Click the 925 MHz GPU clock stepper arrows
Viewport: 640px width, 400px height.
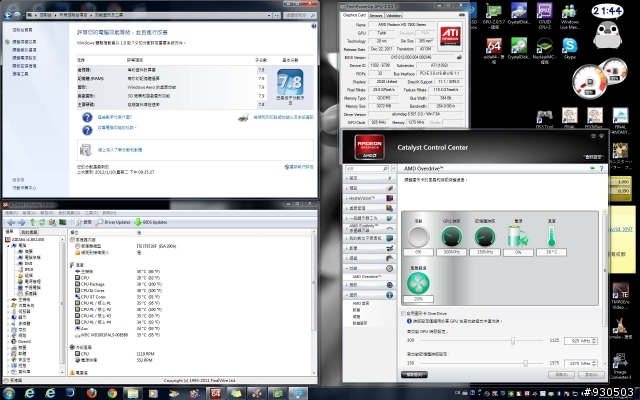[594, 340]
